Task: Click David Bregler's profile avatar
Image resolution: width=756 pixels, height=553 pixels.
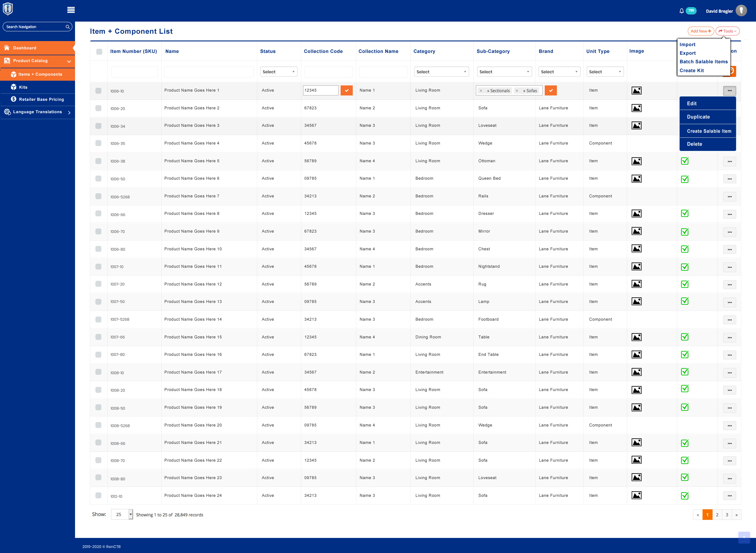Action: 741,11
